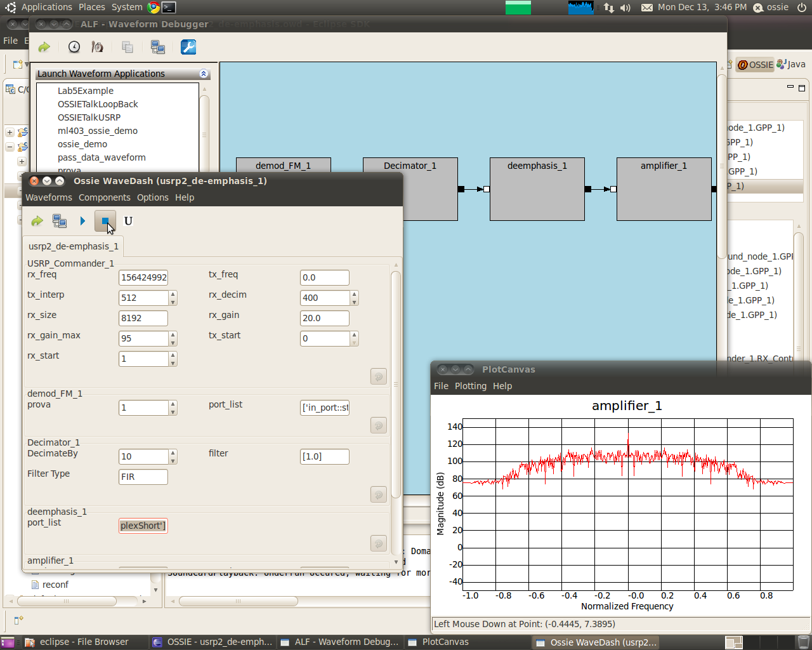Select the Decimator_1 component block in diagram
Viewport: 812px width, 650px height.
pos(410,189)
